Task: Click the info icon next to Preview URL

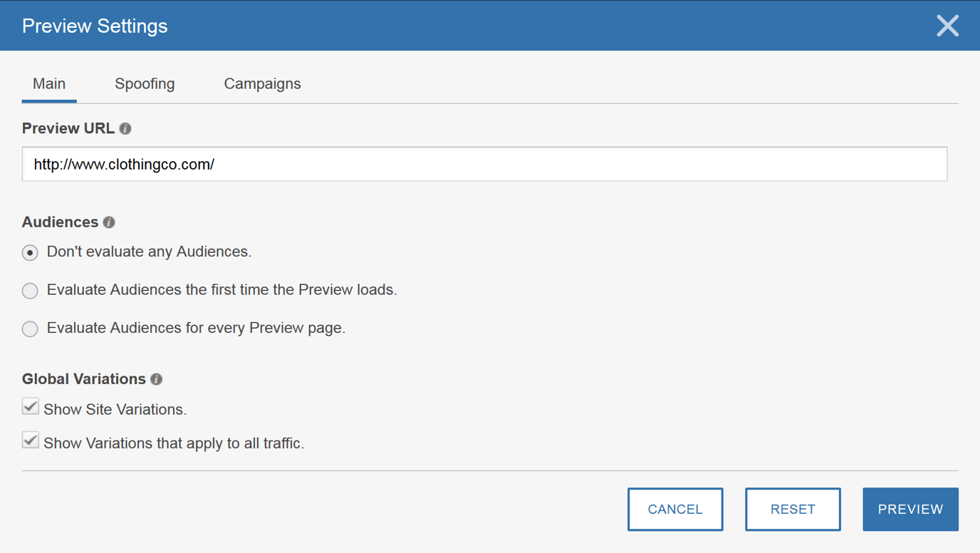Action: click(126, 128)
